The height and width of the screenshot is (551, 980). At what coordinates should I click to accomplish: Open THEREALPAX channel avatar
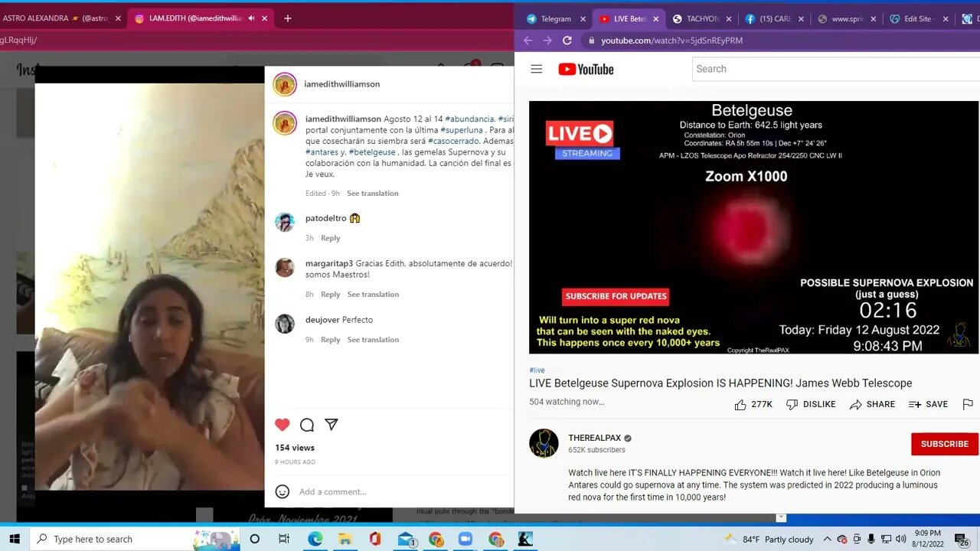point(544,443)
